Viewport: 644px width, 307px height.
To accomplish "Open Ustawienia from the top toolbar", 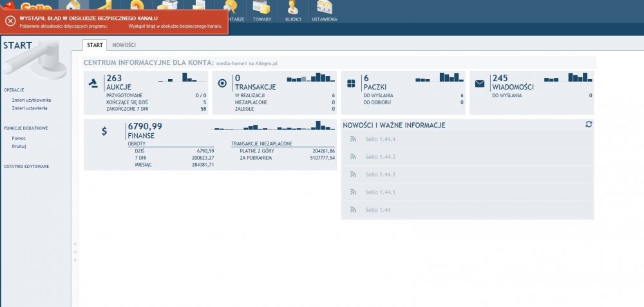I will click(x=324, y=11).
